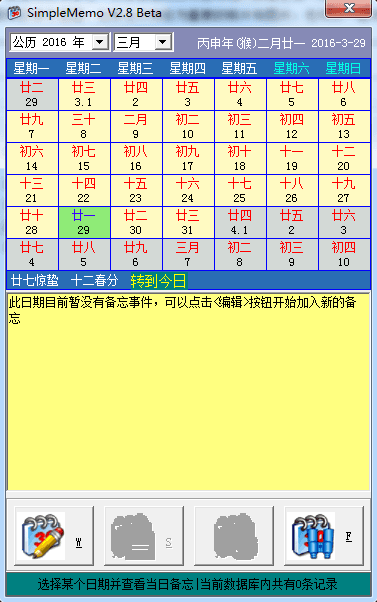Select date 31 with lunar 廿三
Viewport: 377px width, 602px height.
[188, 223]
